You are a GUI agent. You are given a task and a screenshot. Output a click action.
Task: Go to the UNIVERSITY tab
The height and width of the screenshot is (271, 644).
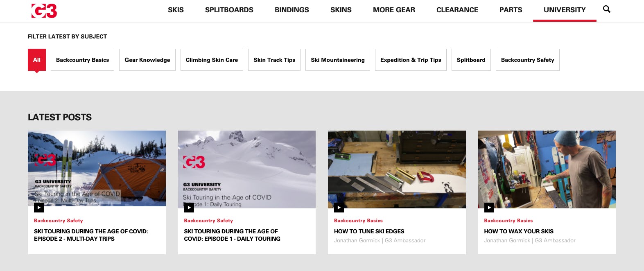(565, 10)
